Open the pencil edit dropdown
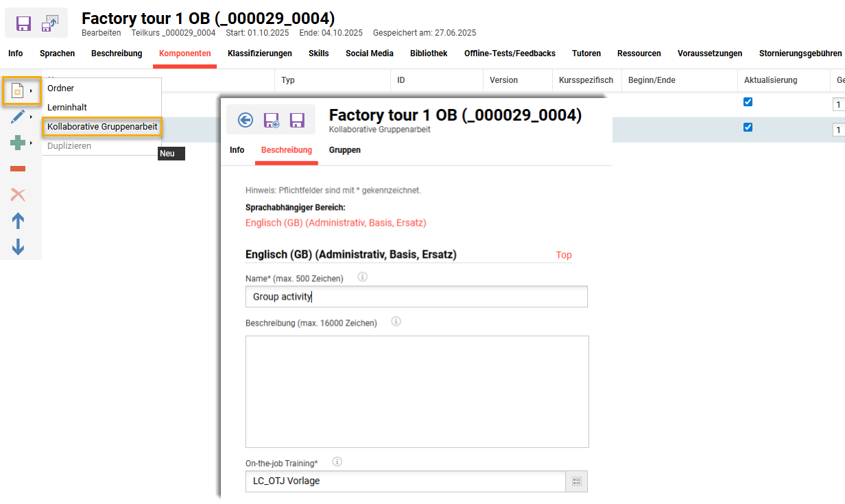 click(21, 117)
